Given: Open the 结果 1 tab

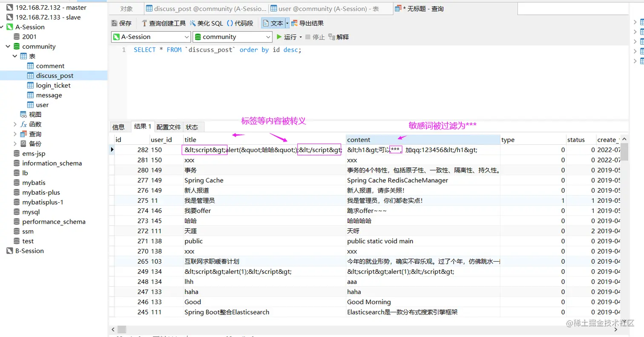Looking at the screenshot, I should click(x=142, y=127).
